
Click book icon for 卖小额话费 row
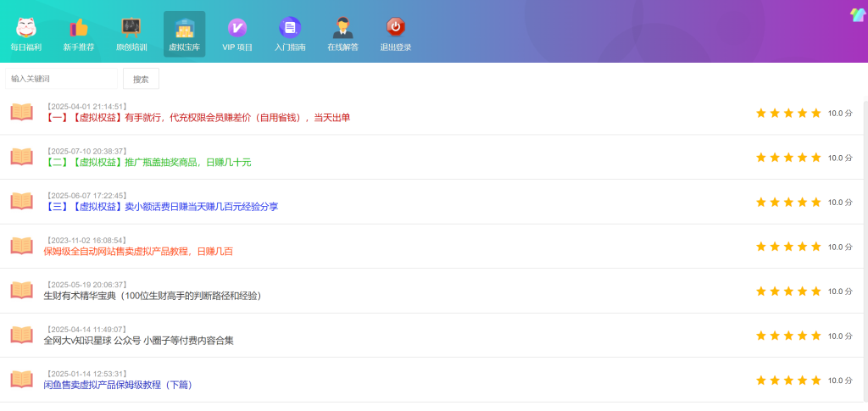point(21,202)
